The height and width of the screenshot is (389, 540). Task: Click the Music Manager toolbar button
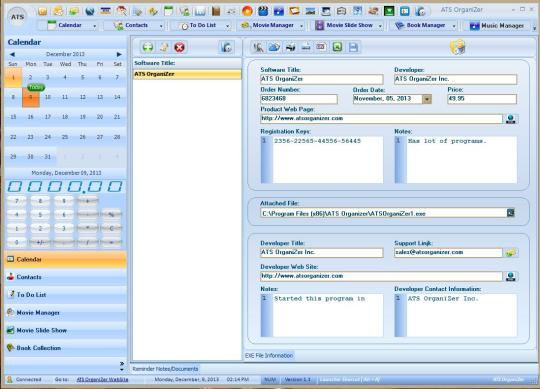497,26
